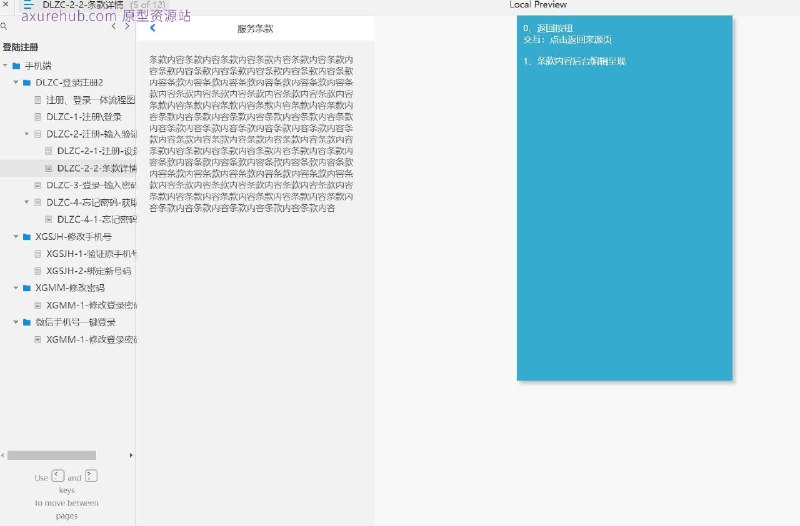Open the DLZC-1-注册\登录 page
This screenshot has width=800, height=526.
click(x=84, y=116)
